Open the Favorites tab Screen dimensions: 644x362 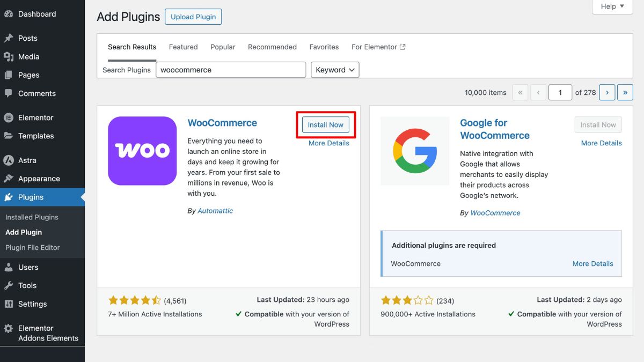(x=324, y=47)
